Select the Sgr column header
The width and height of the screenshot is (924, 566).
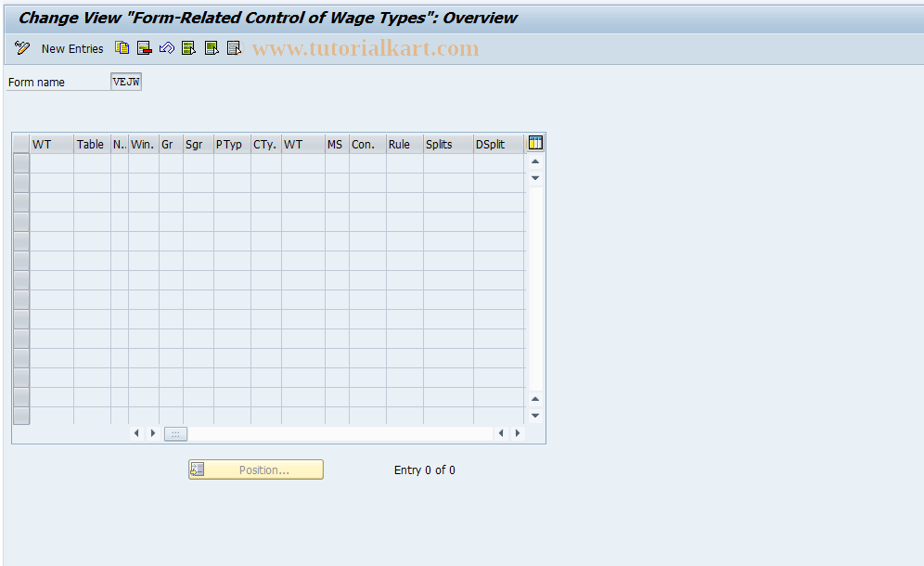(199, 145)
